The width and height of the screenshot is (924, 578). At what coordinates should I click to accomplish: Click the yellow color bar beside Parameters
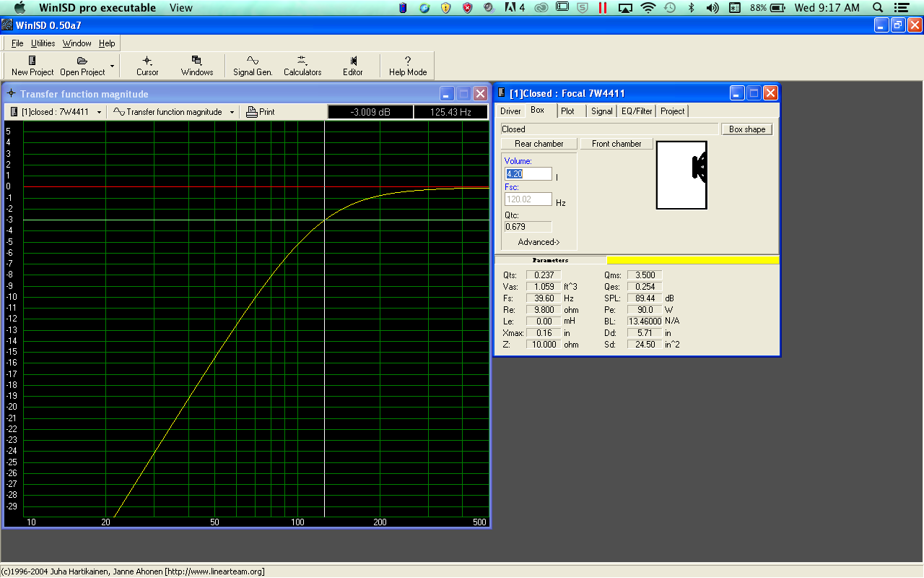[693, 260]
